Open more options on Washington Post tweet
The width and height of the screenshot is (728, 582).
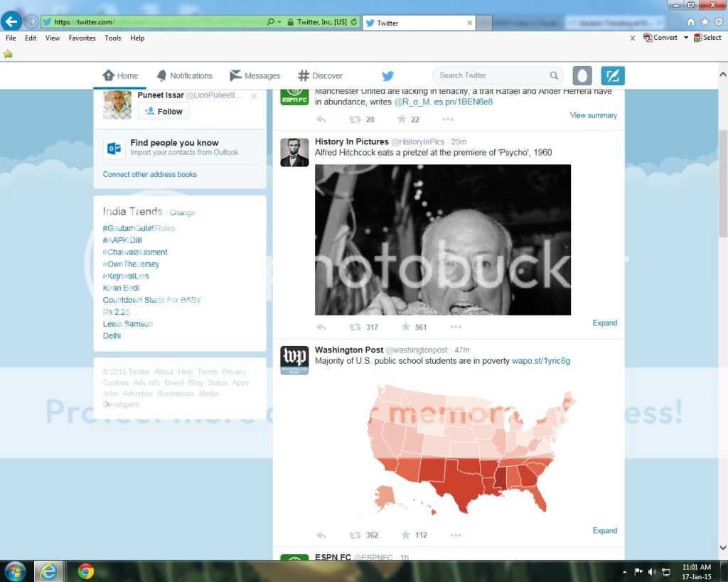click(456, 535)
